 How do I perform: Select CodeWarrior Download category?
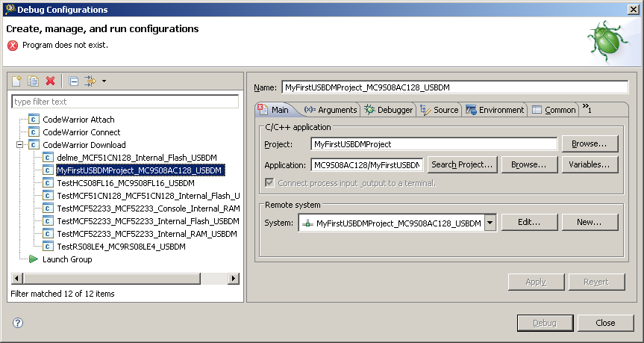[84, 145]
